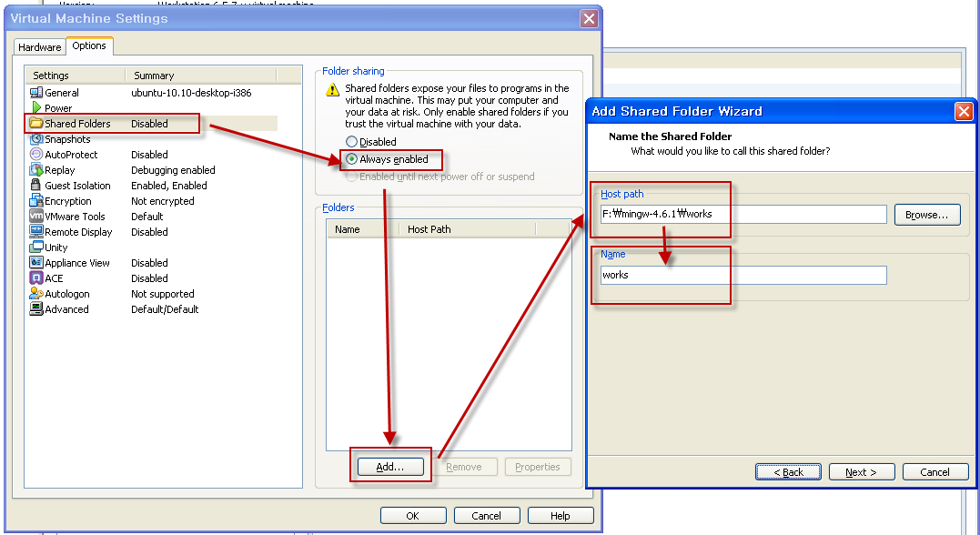This screenshot has width=980, height=535.
Task: Click the AutoProtect clock icon
Action: point(36,155)
